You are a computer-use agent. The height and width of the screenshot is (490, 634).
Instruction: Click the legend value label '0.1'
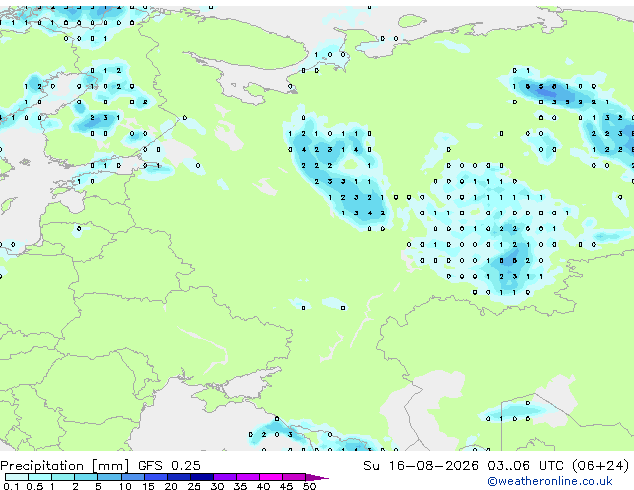pyautogui.click(x=11, y=486)
